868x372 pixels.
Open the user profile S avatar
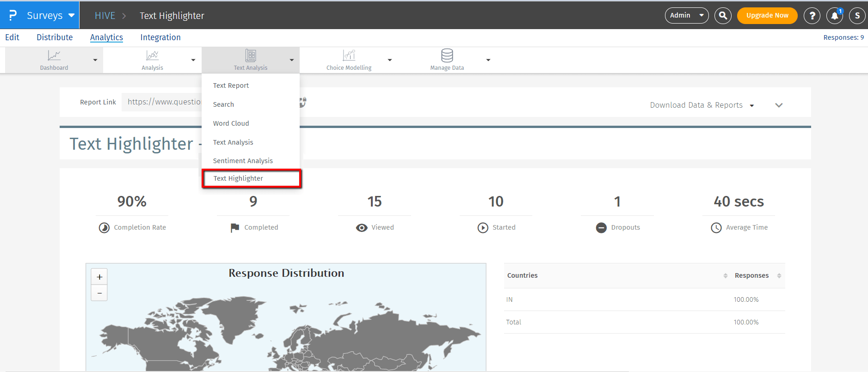(857, 15)
